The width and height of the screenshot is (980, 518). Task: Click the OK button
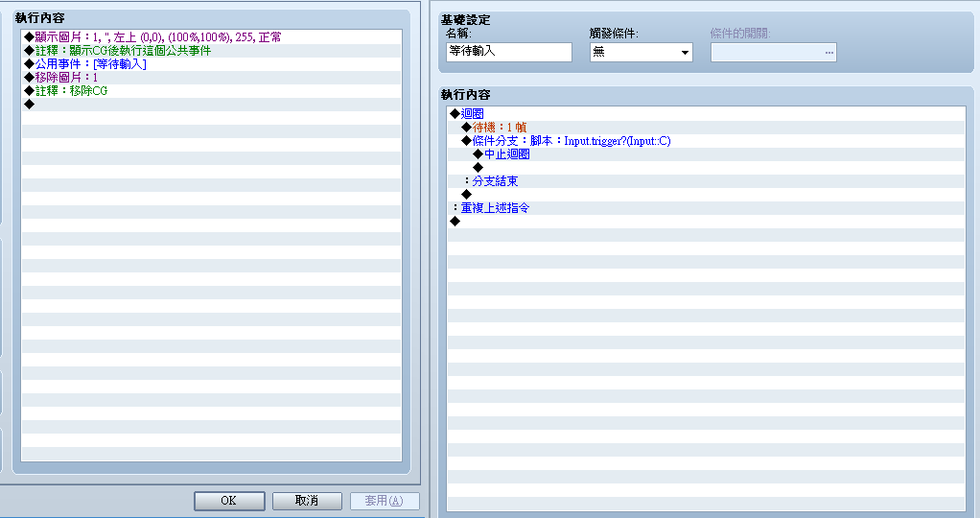(x=229, y=501)
